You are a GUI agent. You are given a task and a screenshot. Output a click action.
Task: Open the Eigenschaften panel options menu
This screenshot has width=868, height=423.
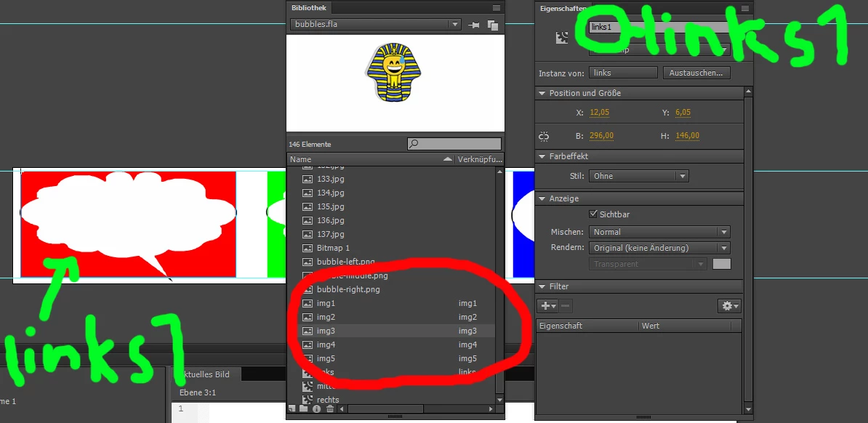point(745,8)
